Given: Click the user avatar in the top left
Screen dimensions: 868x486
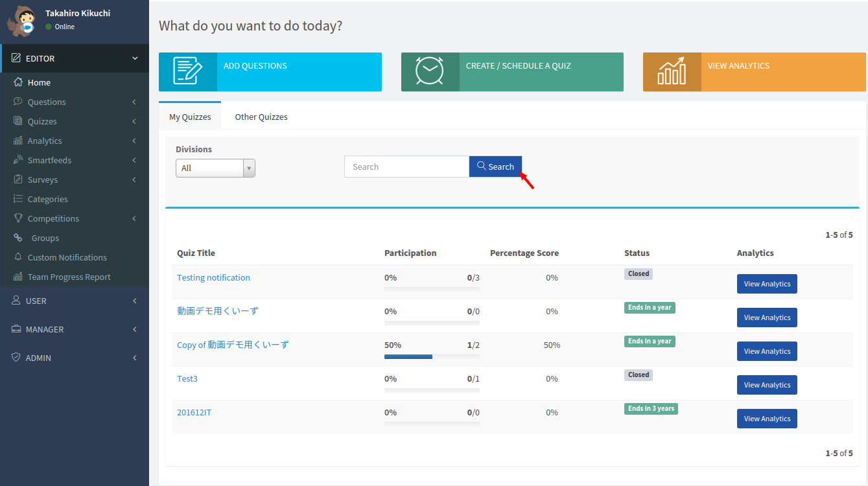Looking at the screenshot, I should point(23,21).
